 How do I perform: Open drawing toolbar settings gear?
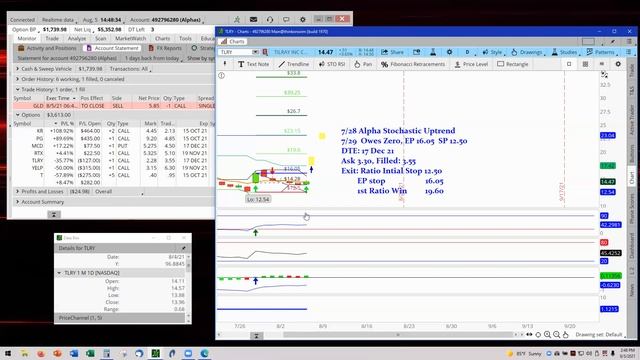(618, 64)
